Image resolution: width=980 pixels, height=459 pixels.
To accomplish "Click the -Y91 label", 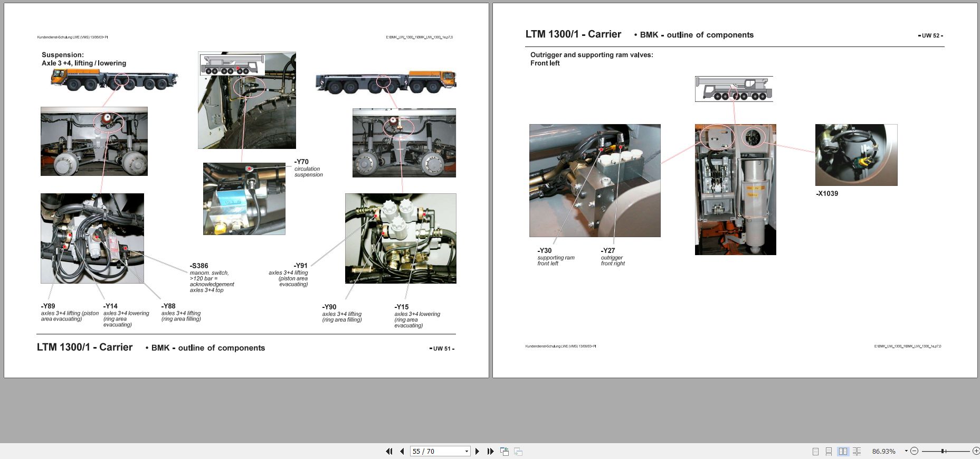I will [x=301, y=266].
